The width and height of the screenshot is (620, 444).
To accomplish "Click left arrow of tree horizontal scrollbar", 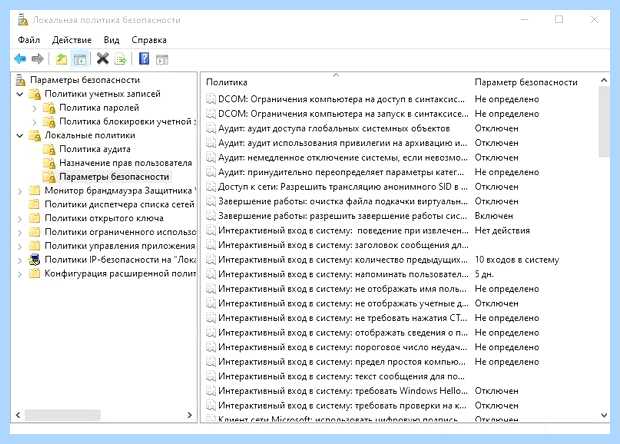I will [18, 415].
